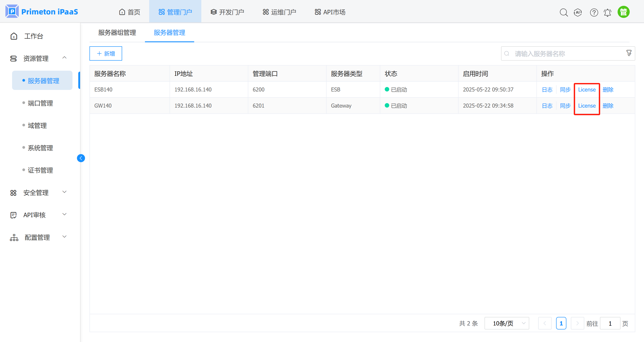Image resolution: width=644 pixels, height=342 pixels.
Task: Open the 10条/页 page size dropdown
Action: coord(506,323)
